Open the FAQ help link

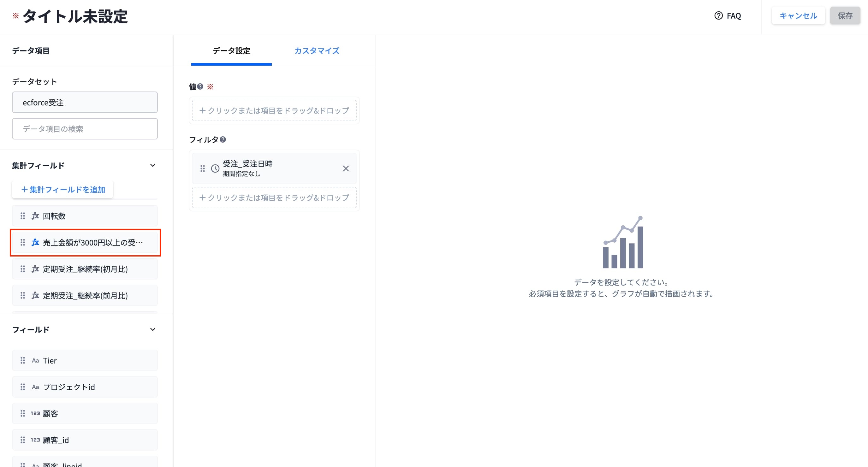[728, 16]
